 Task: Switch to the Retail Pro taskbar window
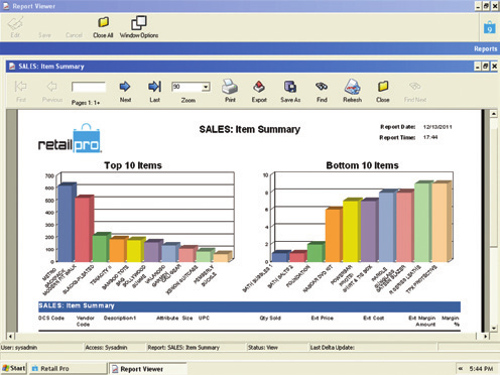pyautogui.click(x=68, y=369)
